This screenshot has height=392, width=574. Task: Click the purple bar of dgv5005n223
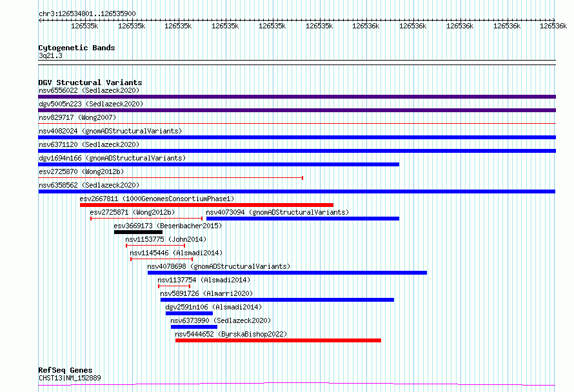coord(297,110)
